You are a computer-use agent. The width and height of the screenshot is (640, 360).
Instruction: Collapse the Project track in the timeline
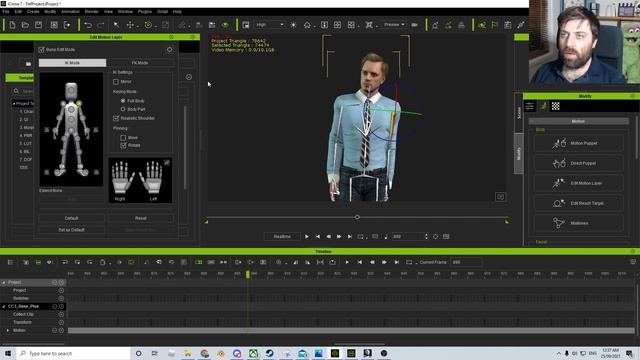4,282
